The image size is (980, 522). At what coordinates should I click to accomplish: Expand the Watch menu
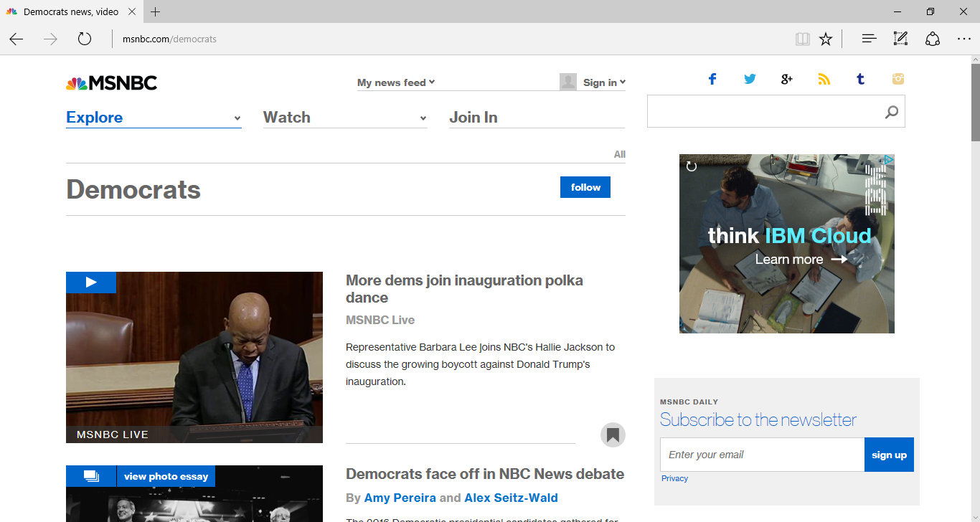click(345, 118)
